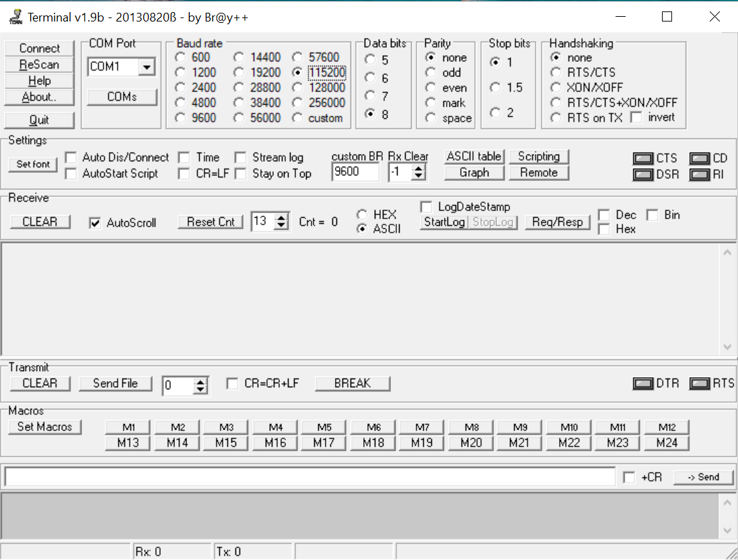Increase the Rx Clear spinner value
738x560 pixels.
(x=418, y=168)
